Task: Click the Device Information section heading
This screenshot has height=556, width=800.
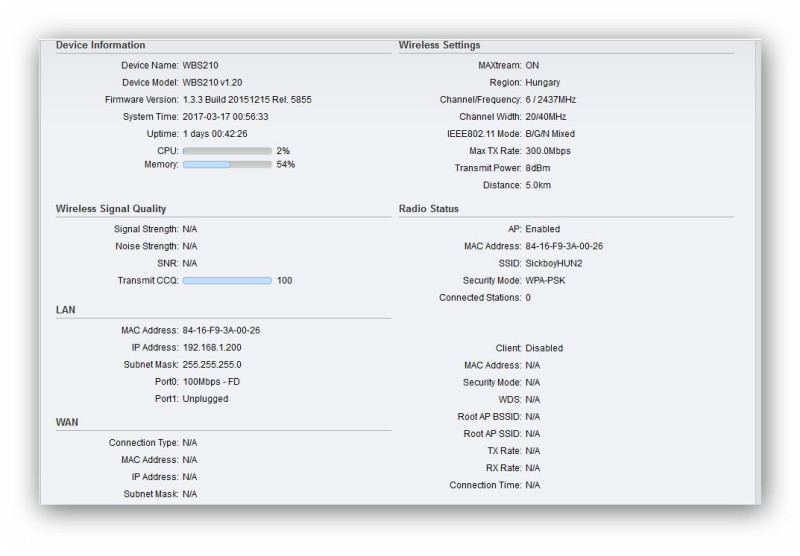Action: [101, 45]
